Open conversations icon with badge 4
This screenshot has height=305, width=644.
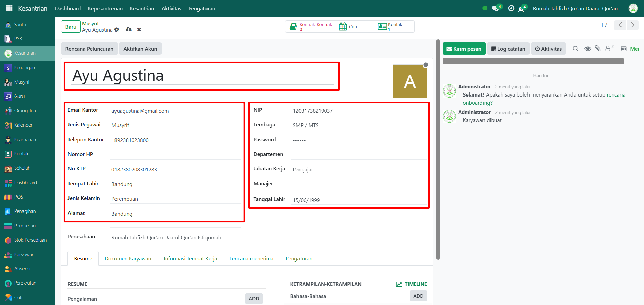point(496,8)
